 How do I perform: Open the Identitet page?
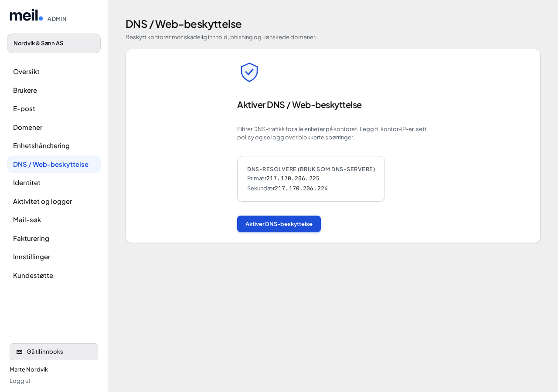[54, 183]
